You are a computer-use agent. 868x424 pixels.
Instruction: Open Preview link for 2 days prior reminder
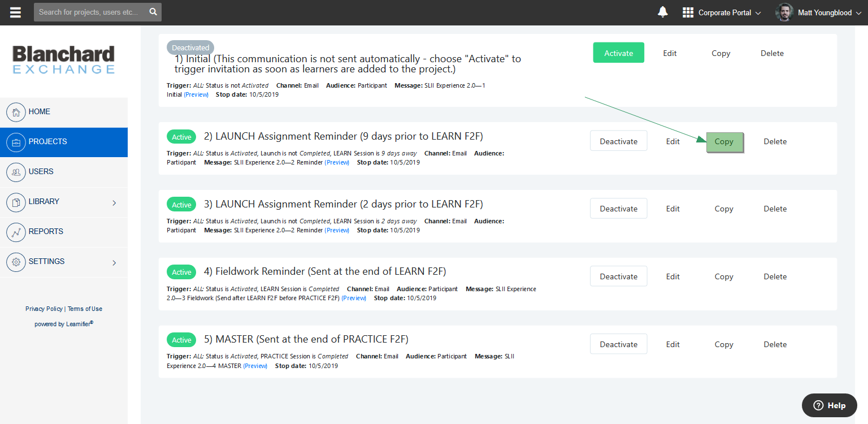click(337, 230)
